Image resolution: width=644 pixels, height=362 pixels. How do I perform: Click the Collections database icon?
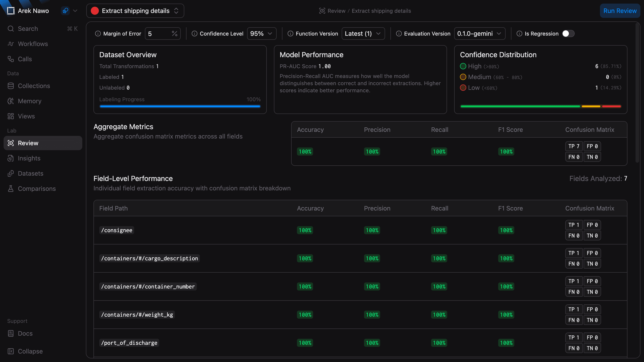click(x=11, y=86)
